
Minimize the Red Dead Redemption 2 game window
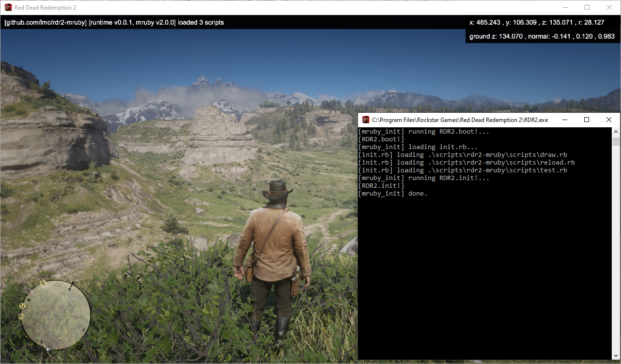565,7
